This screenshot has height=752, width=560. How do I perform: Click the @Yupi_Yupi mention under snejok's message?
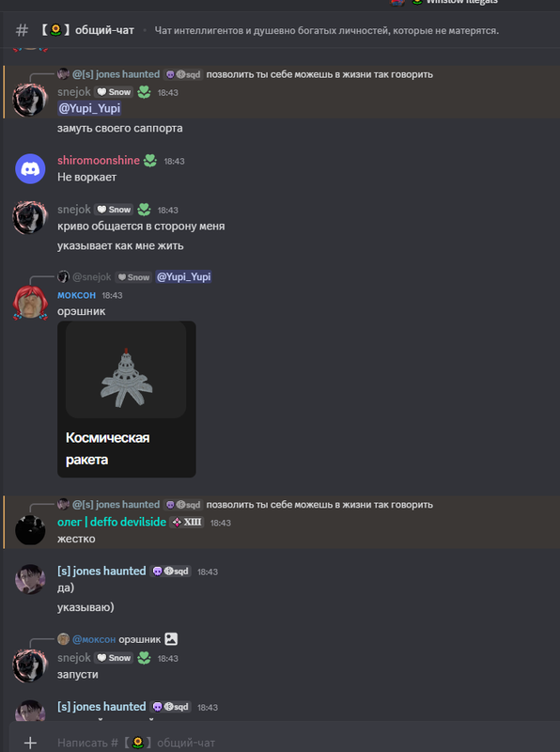pos(89,108)
